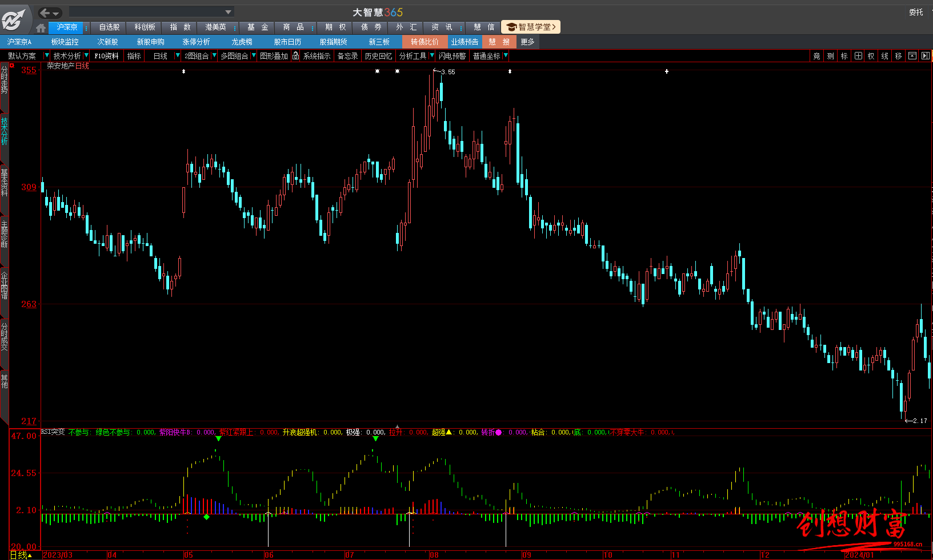Open the 分析工具 dropdown arrow
This screenshot has height=560, width=933.
[432, 55]
